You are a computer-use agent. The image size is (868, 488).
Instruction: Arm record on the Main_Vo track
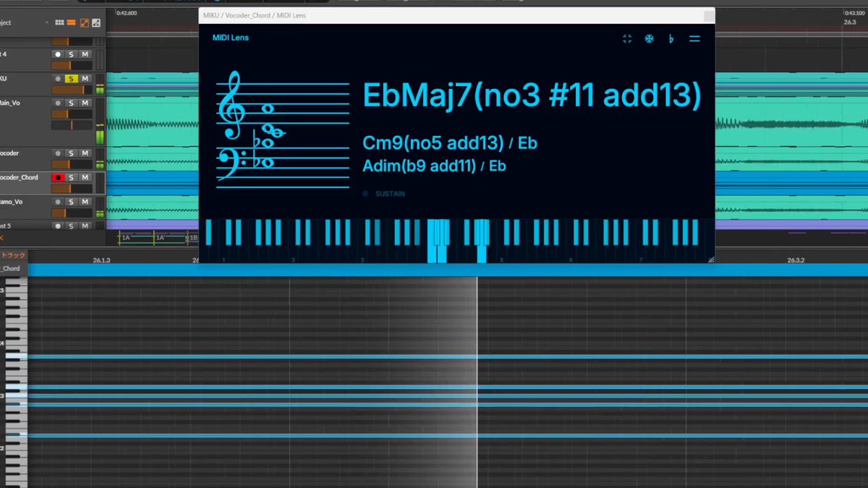pos(57,103)
